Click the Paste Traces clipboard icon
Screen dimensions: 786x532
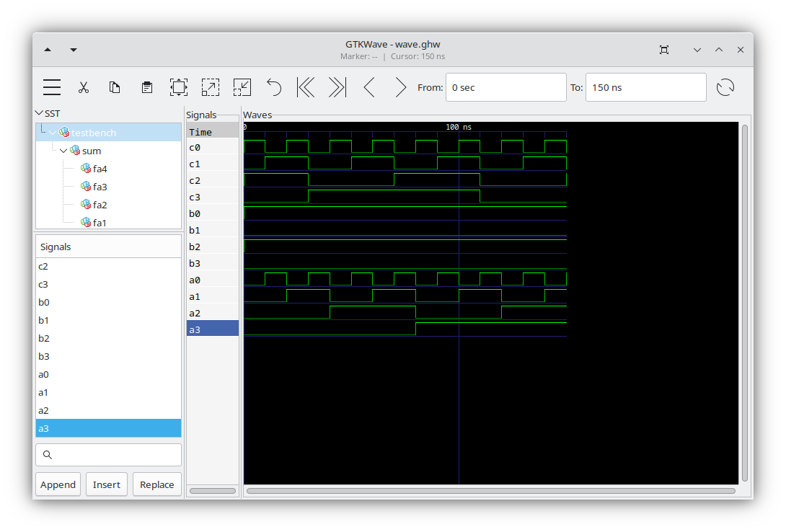coord(146,87)
